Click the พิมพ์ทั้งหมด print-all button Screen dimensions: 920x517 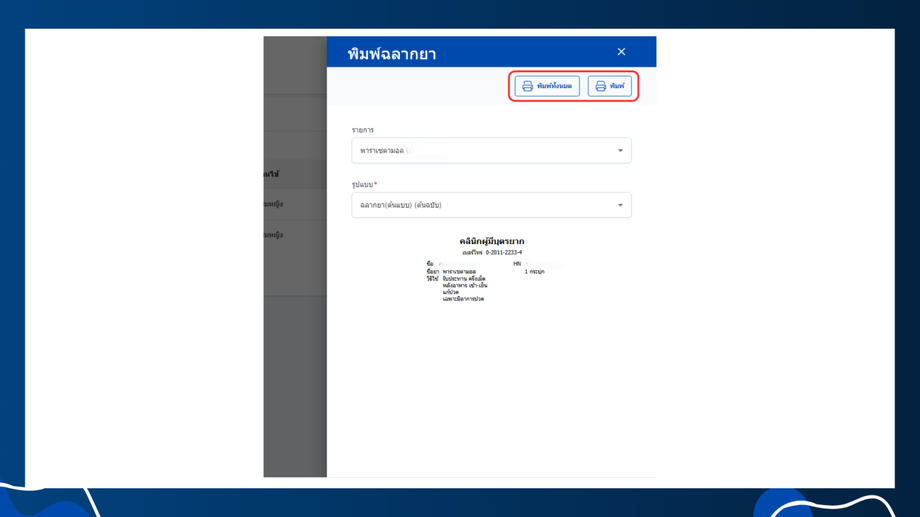click(x=547, y=86)
